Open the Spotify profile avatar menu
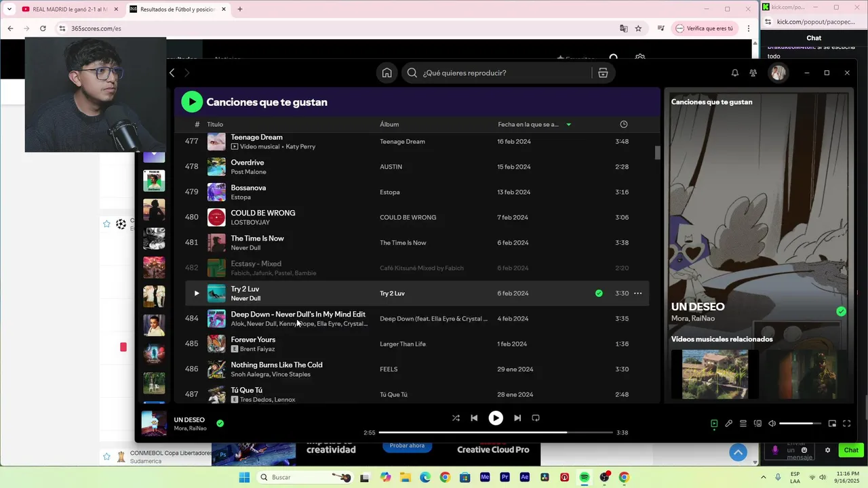868x488 pixels. (778, 73)
